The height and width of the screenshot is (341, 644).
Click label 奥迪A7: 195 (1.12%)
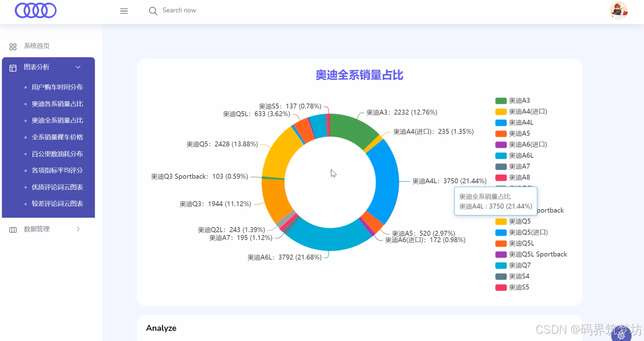pyautogui.click(x=241, y=238)
